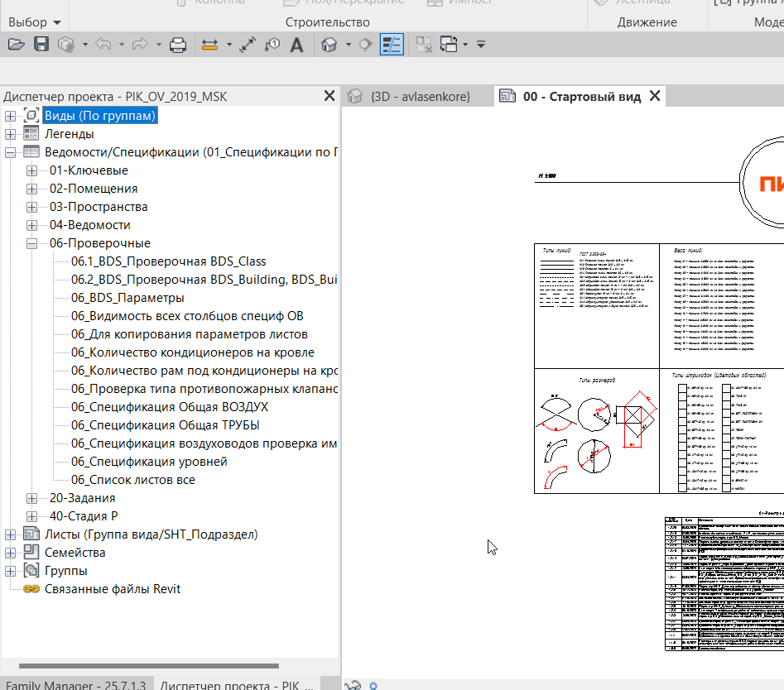Print using the printer icon
This screenshot has height=690, width=784.
(178, 45)
